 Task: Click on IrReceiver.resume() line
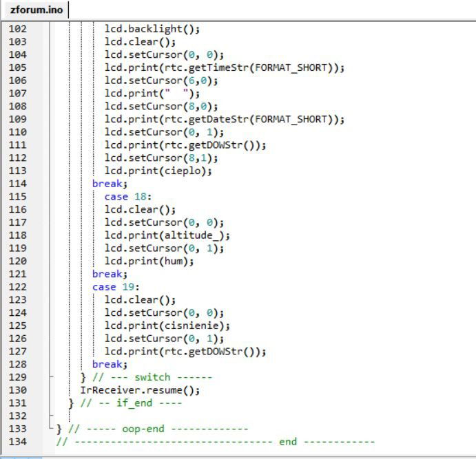[x=140, y=390]
